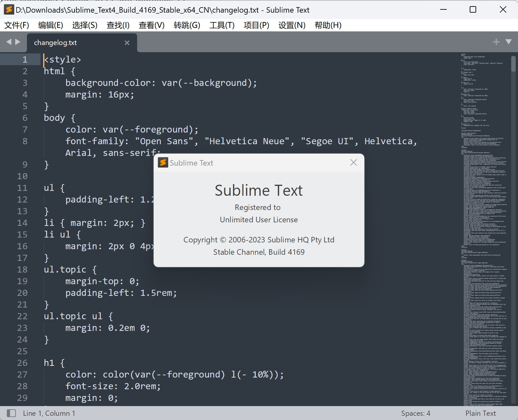Click the 'ul.topic ul {' line
This screenshot has width=518, height=420.
pyautogui.click(x=78, y=316)
